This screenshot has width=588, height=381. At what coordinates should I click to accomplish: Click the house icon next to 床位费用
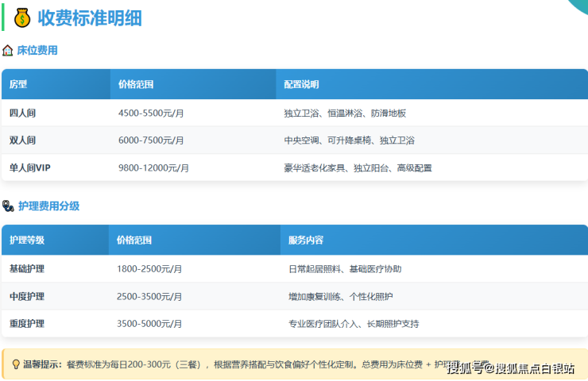coord(8,51)
